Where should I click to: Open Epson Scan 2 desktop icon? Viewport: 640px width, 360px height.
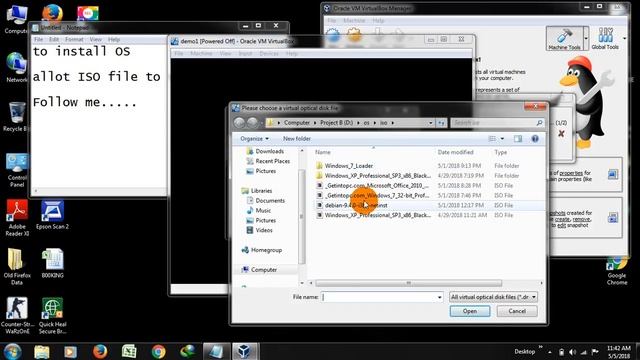(x=52, y=215)
